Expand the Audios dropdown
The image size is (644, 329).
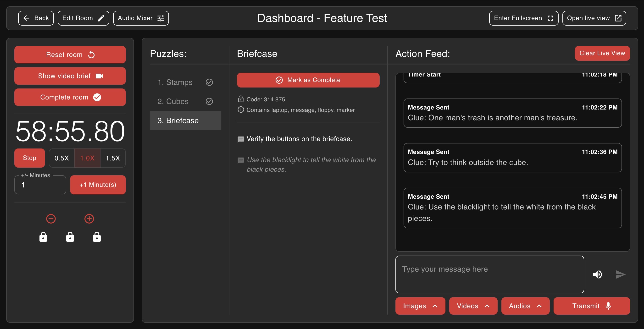[x=525, y=306]
